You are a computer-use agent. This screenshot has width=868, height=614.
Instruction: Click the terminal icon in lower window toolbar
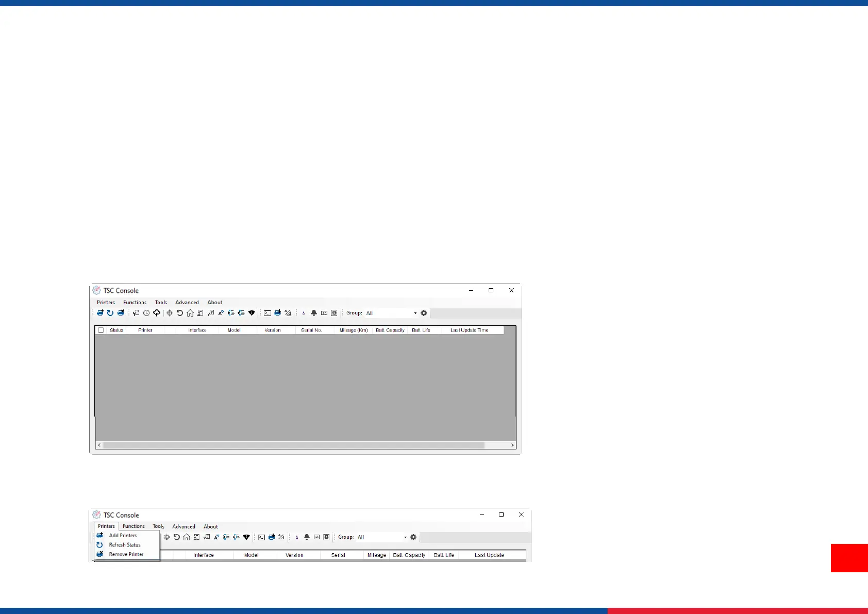pos(262,537)
